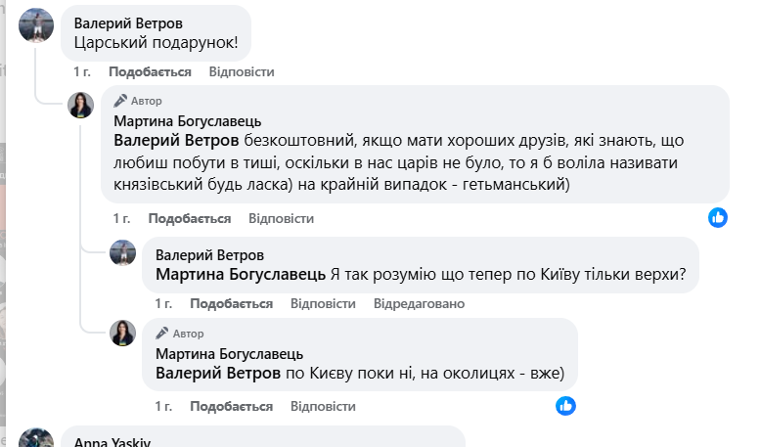Like Валерий's question about Київ

231,303
